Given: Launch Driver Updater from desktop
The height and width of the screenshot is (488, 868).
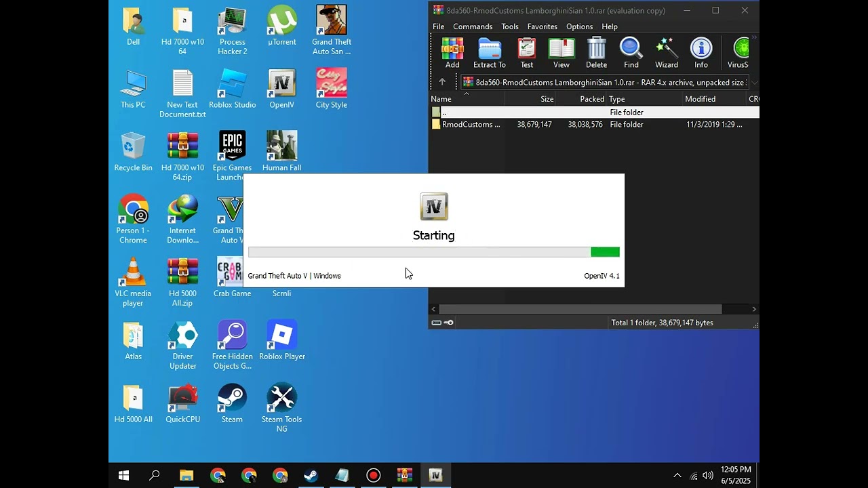Looking at the screenshot, I should click(182, 346).
